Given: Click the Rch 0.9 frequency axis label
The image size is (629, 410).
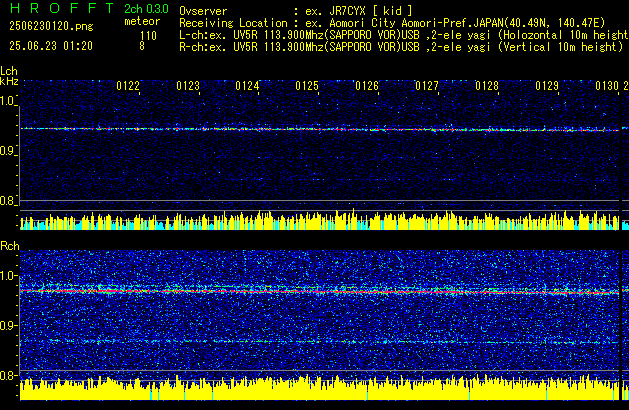Looking at the screenshot, I should 8,325.
